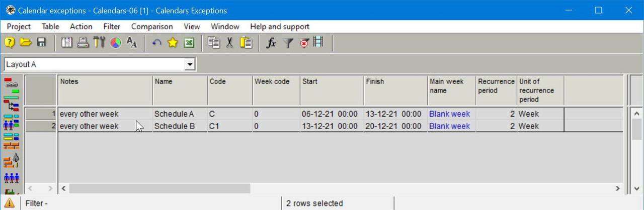This screenshot has width=644, height=210.
Task: Open the Window menu
Action: 225,27
